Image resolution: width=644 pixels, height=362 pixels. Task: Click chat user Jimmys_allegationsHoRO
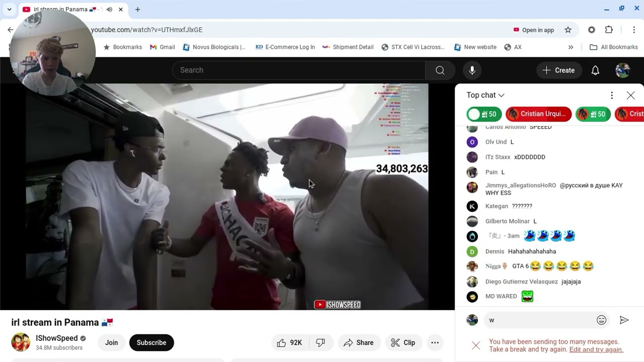(x=521, y=186)
